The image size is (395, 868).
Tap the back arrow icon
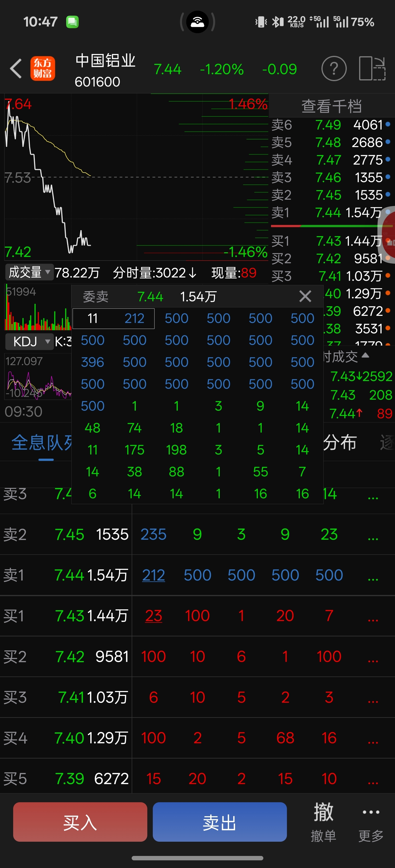click(x=16, y=68)
